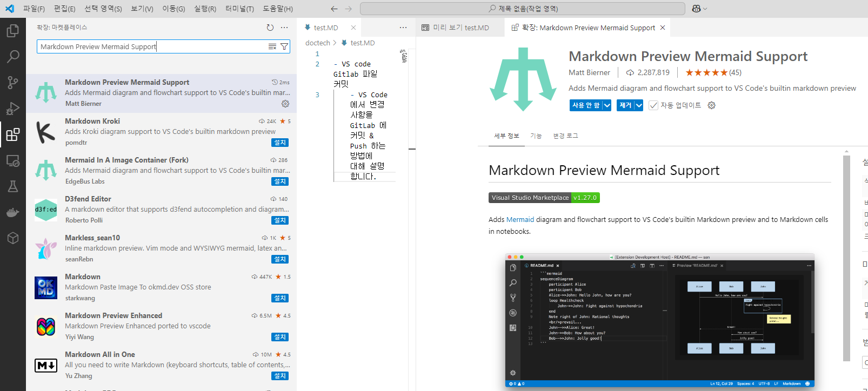Select the Extensions view icon
This screenshot has height=391, width=868.
(x=12, y=134)
